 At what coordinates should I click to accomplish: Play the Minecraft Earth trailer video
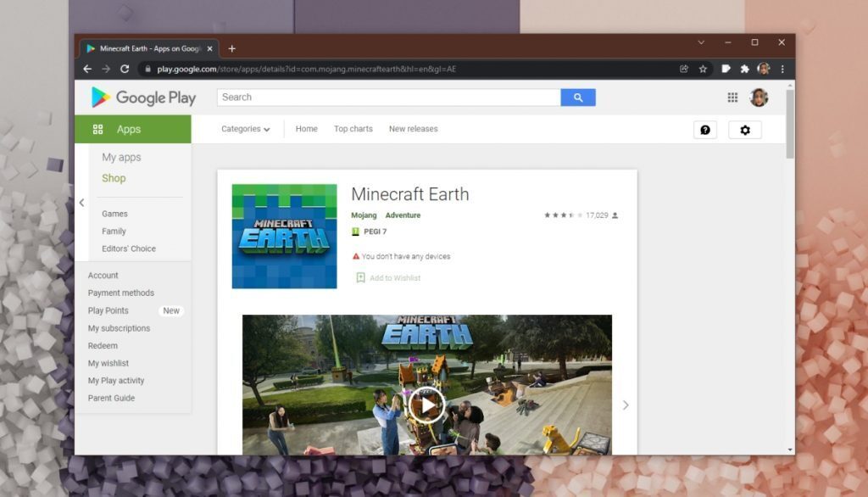(426, 405)
